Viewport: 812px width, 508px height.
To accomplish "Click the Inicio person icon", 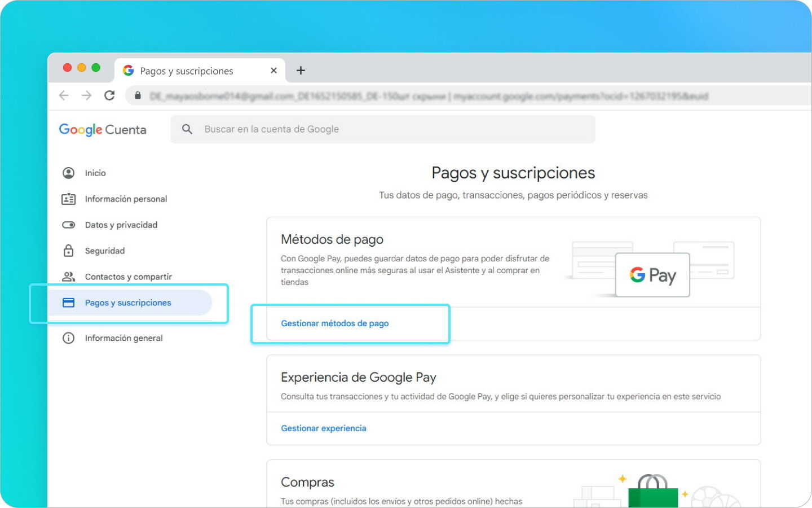I will tap(68, 173).
